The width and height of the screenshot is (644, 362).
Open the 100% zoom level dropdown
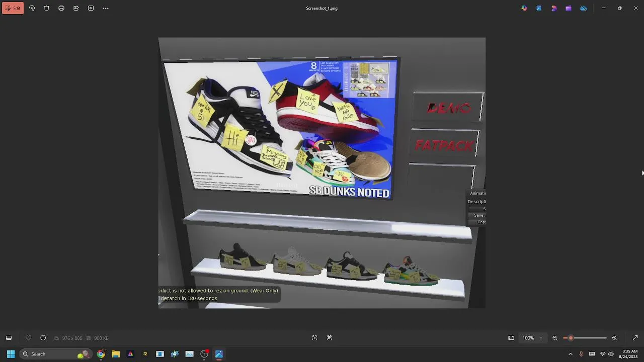coord(532,338)
